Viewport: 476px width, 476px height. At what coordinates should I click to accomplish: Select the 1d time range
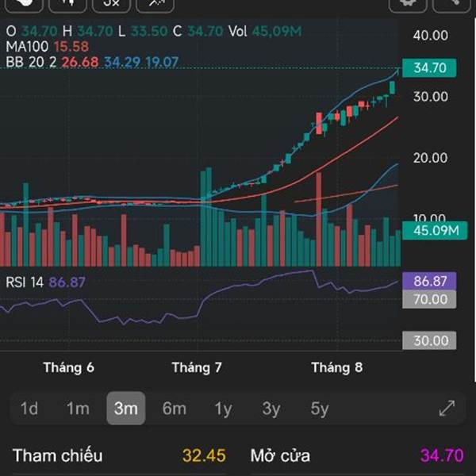(29, 409)
